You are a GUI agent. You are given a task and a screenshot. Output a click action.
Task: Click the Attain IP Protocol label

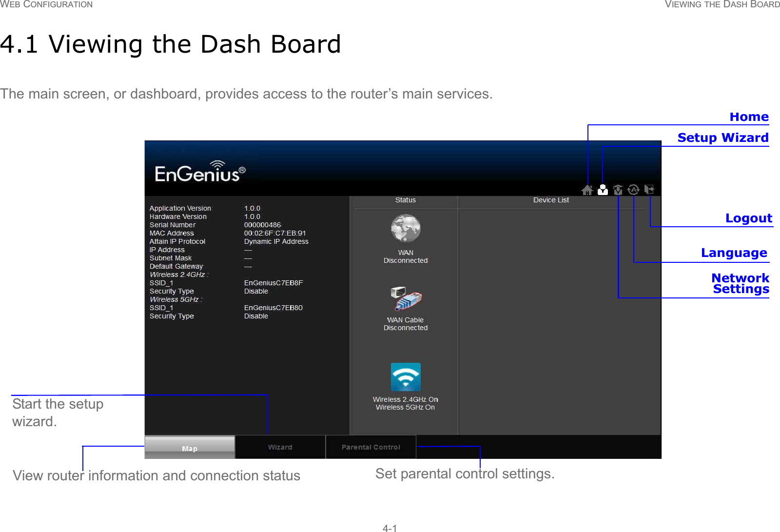177,241
